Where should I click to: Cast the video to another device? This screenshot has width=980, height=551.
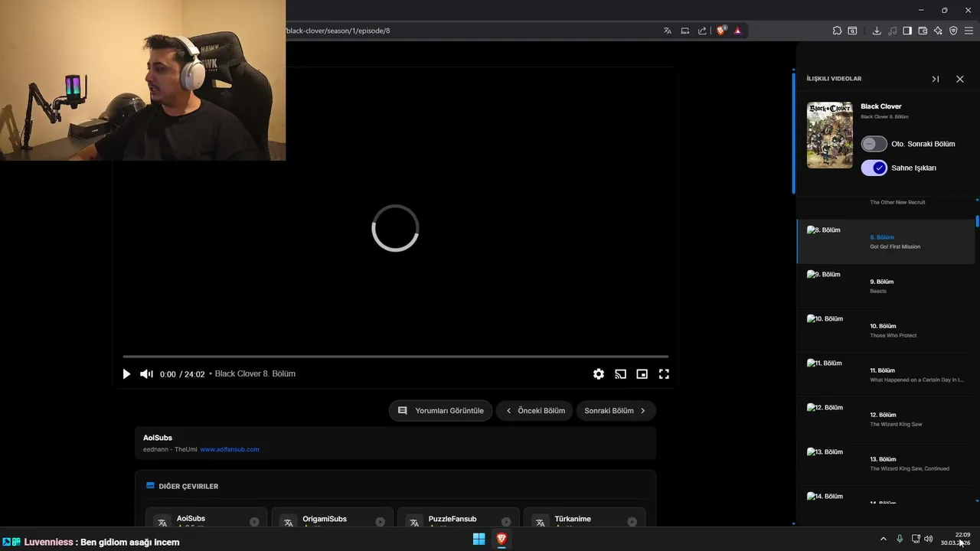(x=620, y=374)
